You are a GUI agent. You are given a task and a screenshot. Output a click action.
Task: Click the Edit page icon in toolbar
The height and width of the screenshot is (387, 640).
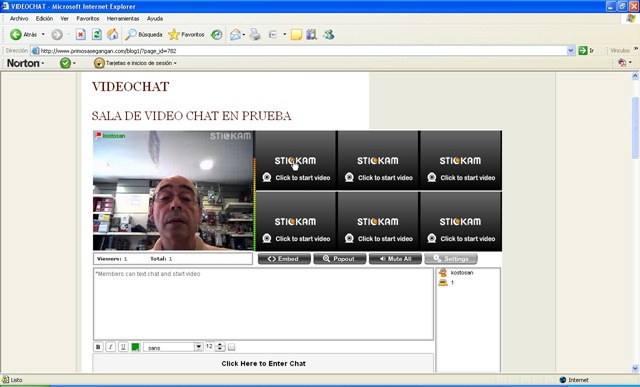click(x=273, y=35)
